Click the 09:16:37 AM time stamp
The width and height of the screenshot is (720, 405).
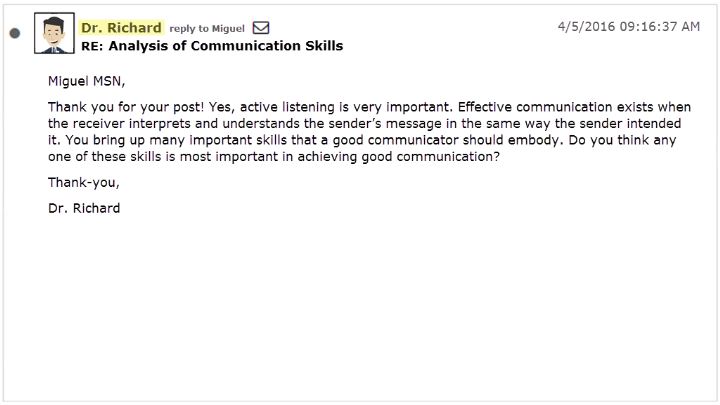click(660, 27)
